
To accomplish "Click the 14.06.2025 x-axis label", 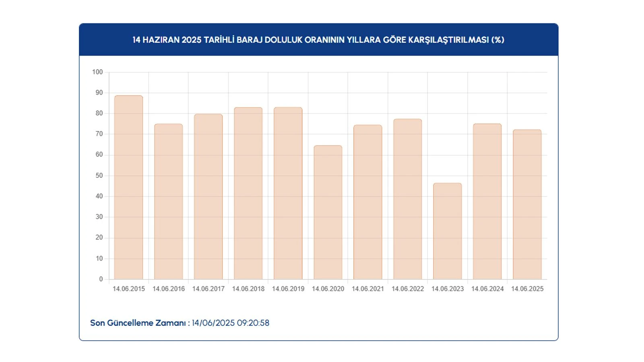I will 527,289.
